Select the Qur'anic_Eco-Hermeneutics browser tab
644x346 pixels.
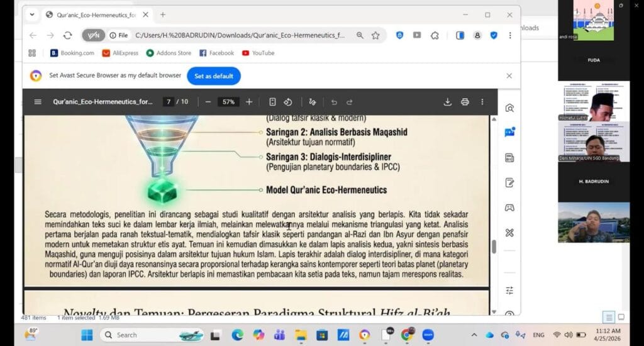[94, 14]
